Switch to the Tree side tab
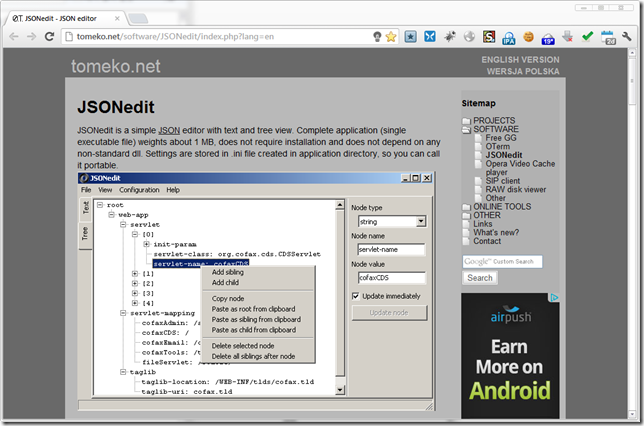 pos(85,234)
